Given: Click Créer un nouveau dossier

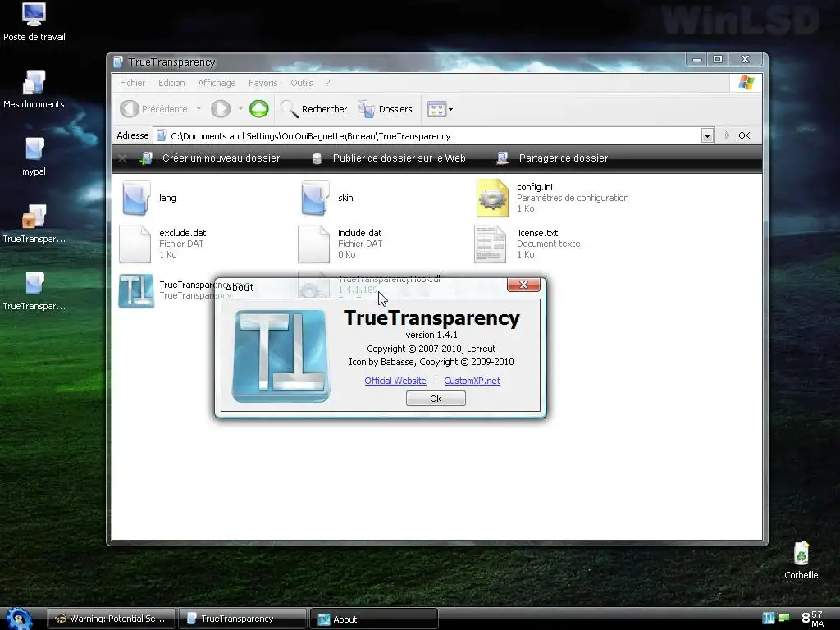Looking at the screenshot, I should pyautogui.click(x=209, y=158).
